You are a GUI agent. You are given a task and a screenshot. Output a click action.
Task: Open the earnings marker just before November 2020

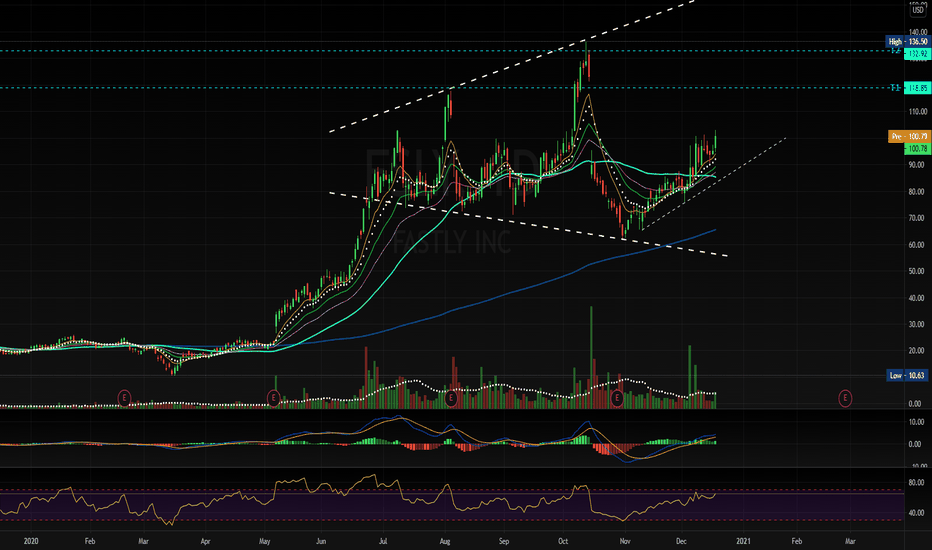617,398
